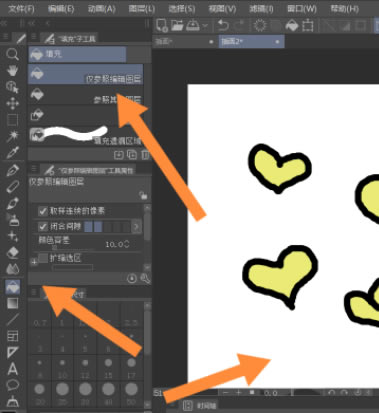Toggle the 闭合间隙 checkbox
The width and height of the screenshot is (379, 413).
[x=42, y=227]
